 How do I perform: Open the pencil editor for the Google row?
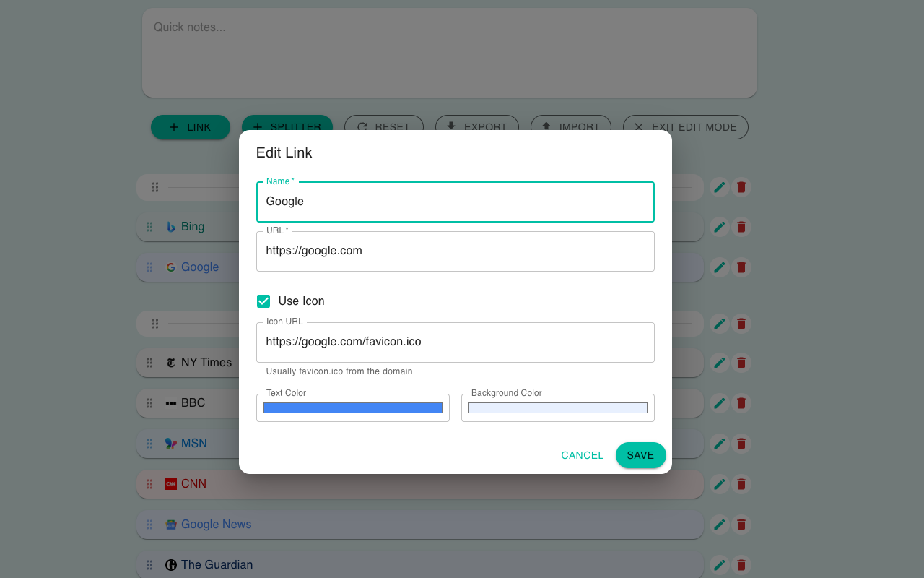coord(719,267)
